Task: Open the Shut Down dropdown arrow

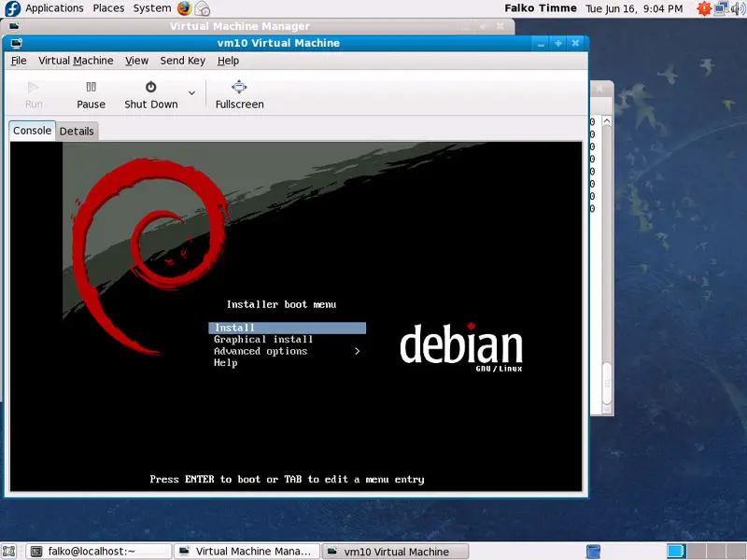Action: [191, 93]
